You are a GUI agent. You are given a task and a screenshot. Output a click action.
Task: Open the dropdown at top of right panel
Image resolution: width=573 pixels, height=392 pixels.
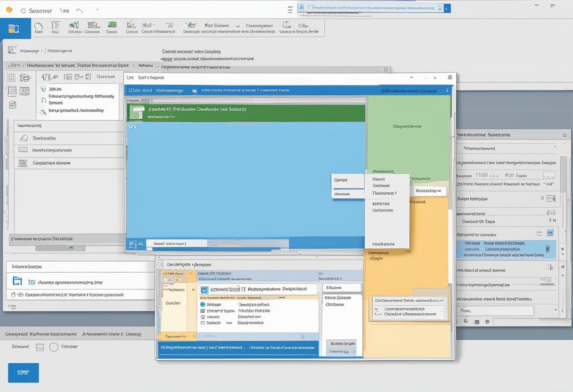pos(565,135)
